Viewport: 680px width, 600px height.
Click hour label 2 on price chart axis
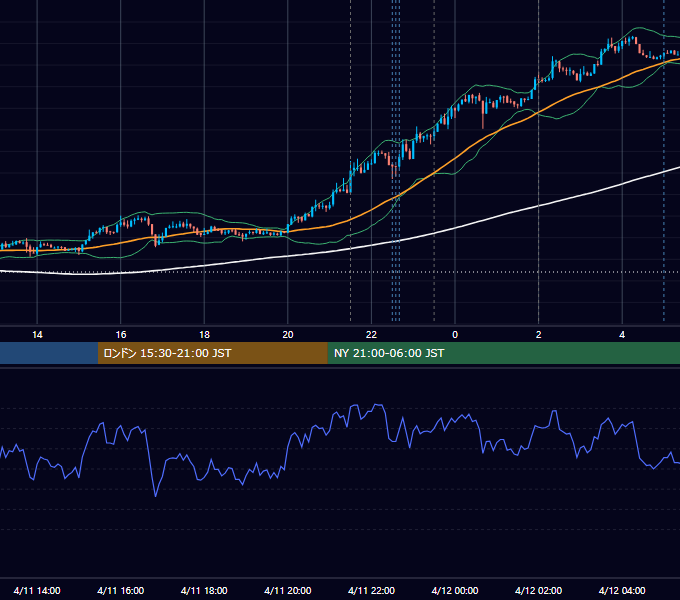tap(539, 335)
